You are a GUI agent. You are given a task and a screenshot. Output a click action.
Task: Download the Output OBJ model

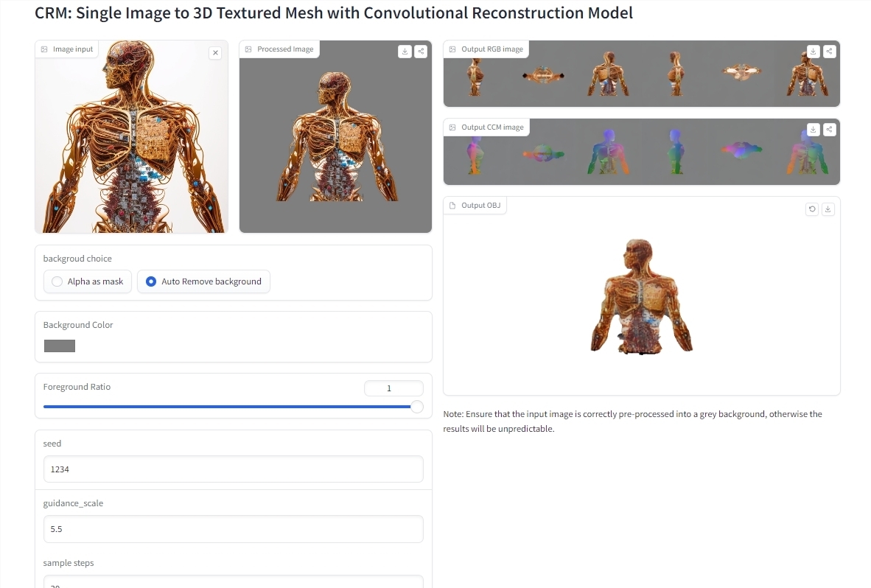tap(828, 209)
